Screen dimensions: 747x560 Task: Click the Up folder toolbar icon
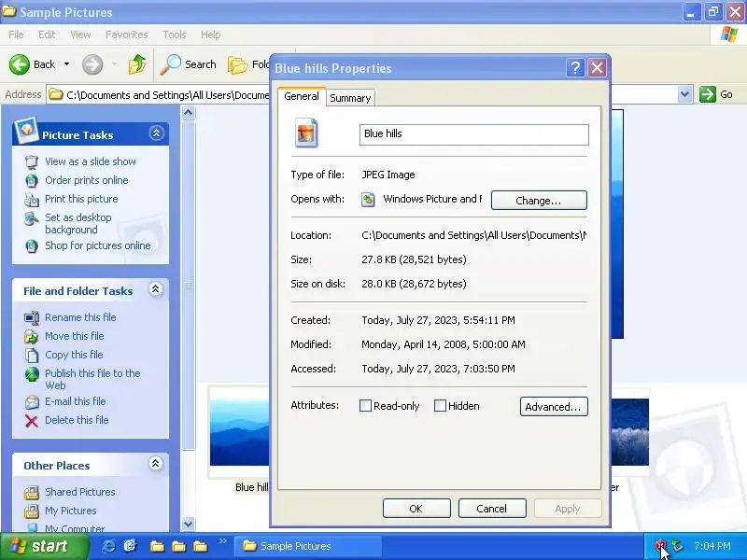(137, 64)
